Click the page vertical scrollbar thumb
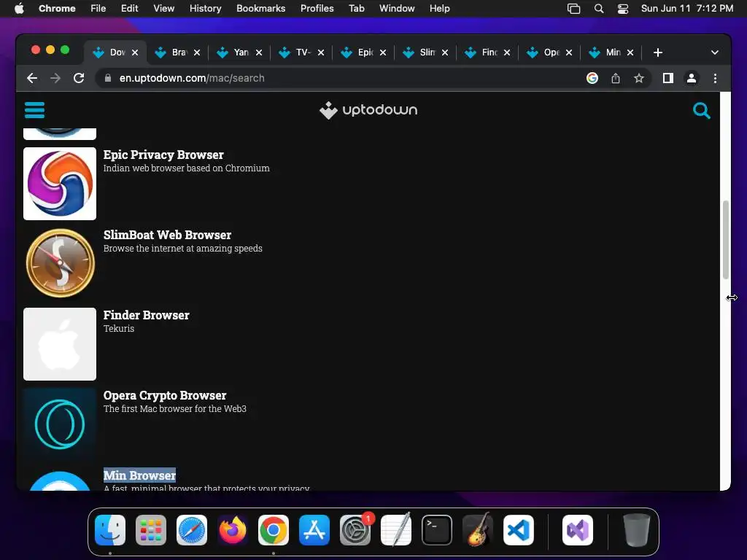The image size is (747, 560). 726,239
